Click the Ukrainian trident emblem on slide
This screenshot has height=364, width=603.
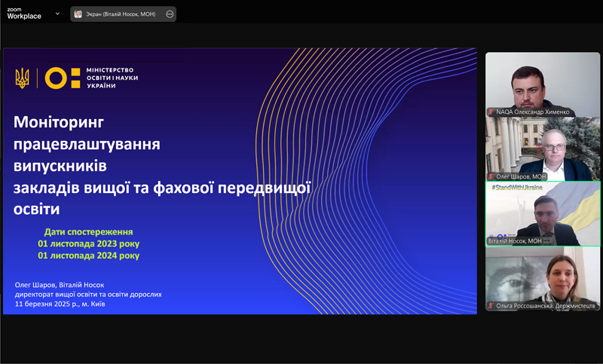coord(23,78)
